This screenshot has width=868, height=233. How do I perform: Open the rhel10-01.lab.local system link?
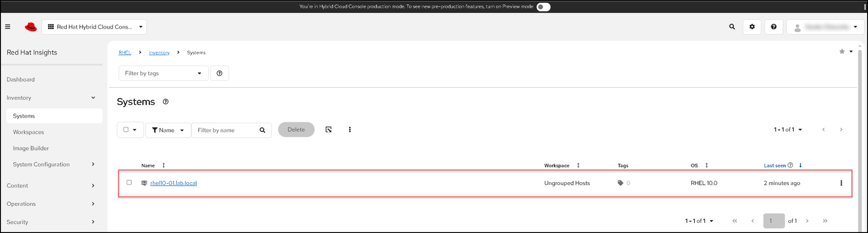click(173, 183)
